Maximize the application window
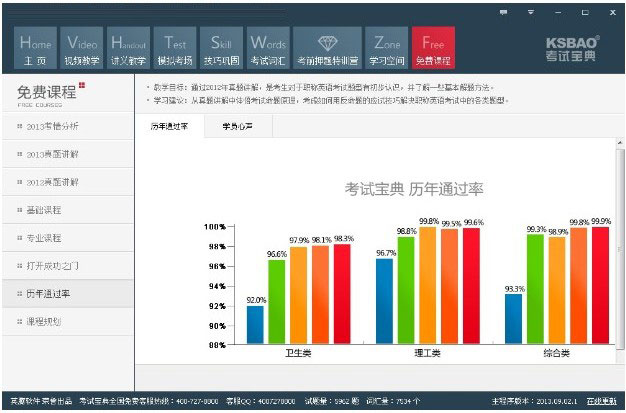 coord(585,12)
